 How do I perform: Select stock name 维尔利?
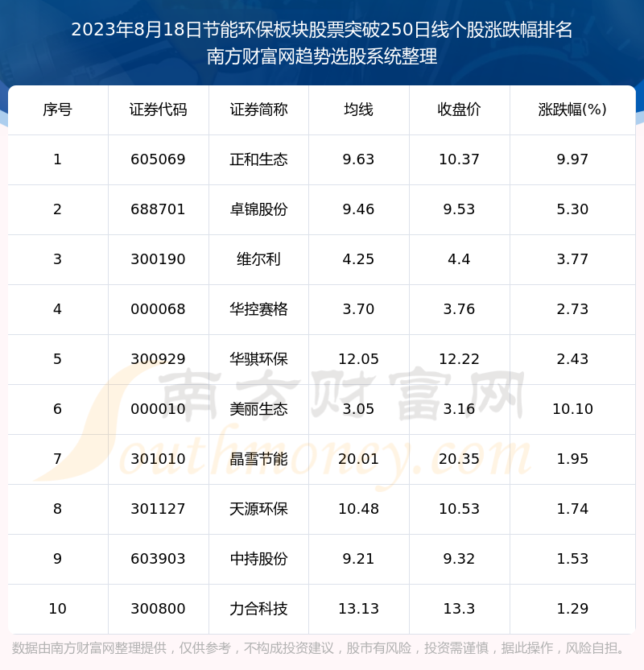coord(258,259)
